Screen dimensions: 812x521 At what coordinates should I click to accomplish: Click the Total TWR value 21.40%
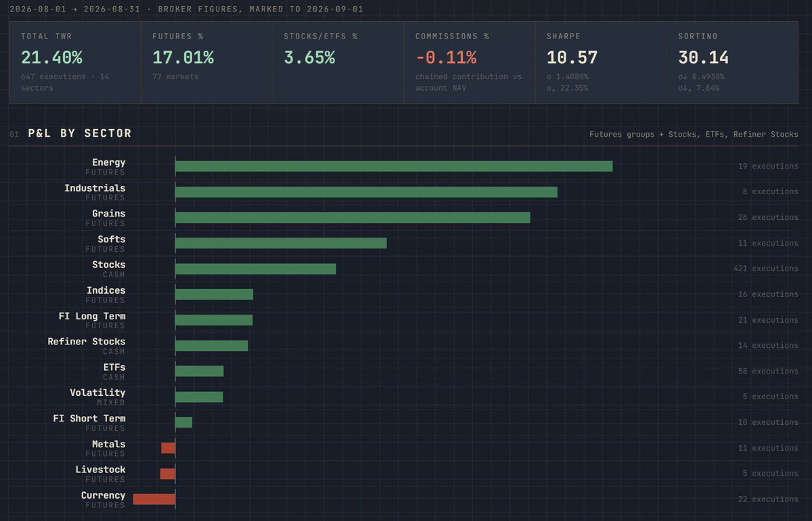51,58
